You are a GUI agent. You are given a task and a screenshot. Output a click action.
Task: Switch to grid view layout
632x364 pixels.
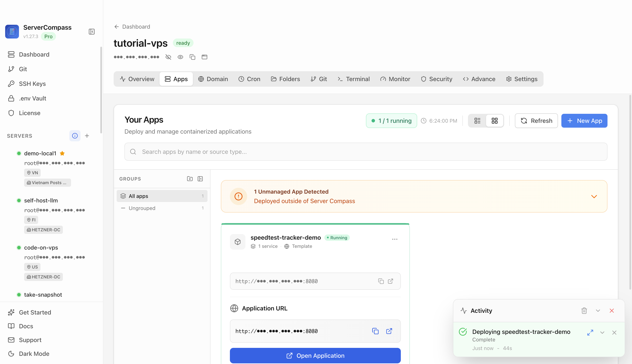494,121
